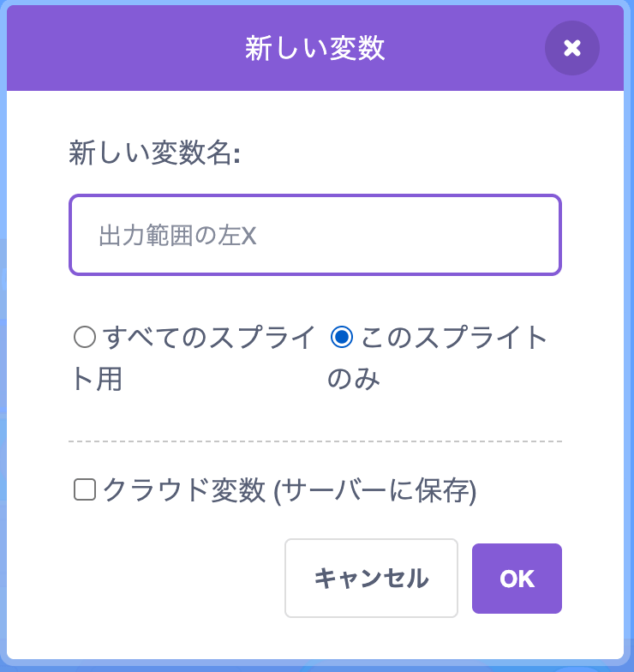Select the このスプライトのみ radio circle
Screen dimensions: 634x672
(342, 337)
